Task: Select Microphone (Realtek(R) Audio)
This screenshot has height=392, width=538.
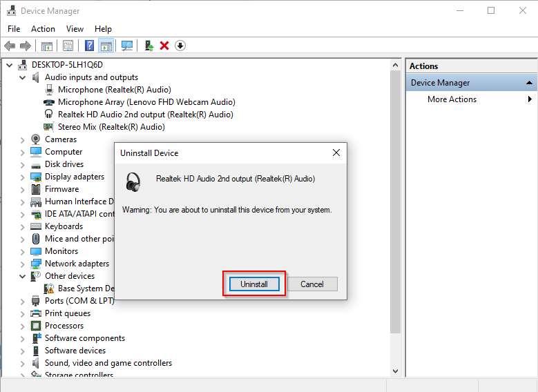Action: pos(114,90)
